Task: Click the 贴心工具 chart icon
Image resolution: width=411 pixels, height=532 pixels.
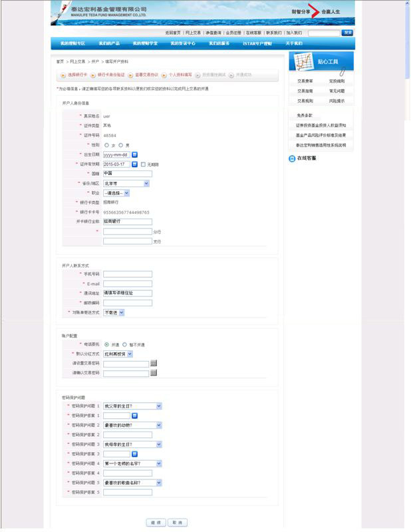Action: click(303, 62)
